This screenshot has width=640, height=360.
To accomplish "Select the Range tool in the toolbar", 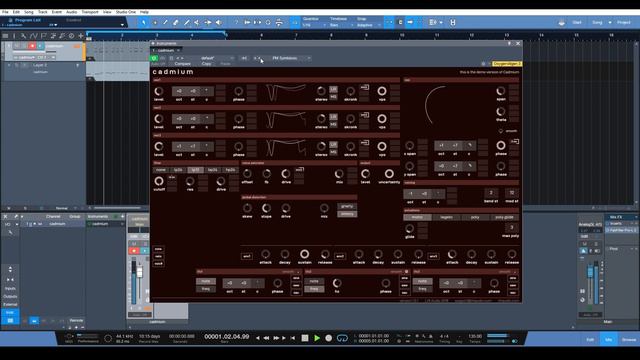I will pos(155,22).
